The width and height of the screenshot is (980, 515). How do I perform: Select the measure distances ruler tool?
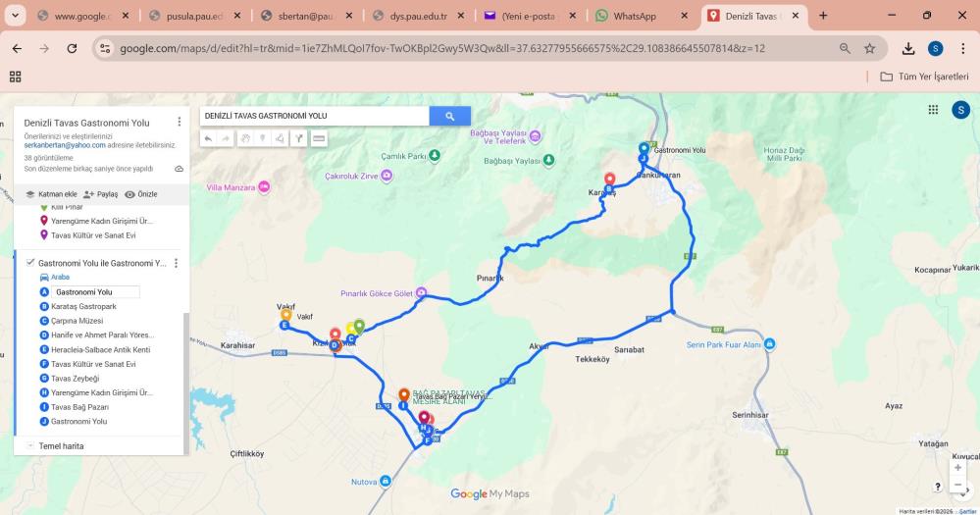click(319, 138)
